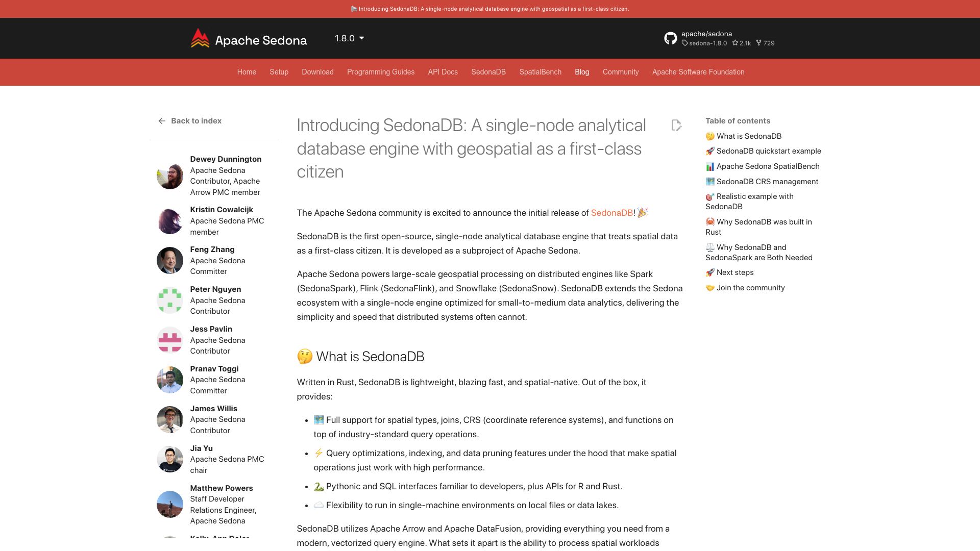The image size is (980, 551).
Task: Open Feng Zhang's profile photo
Action: (x=170, y=261)
